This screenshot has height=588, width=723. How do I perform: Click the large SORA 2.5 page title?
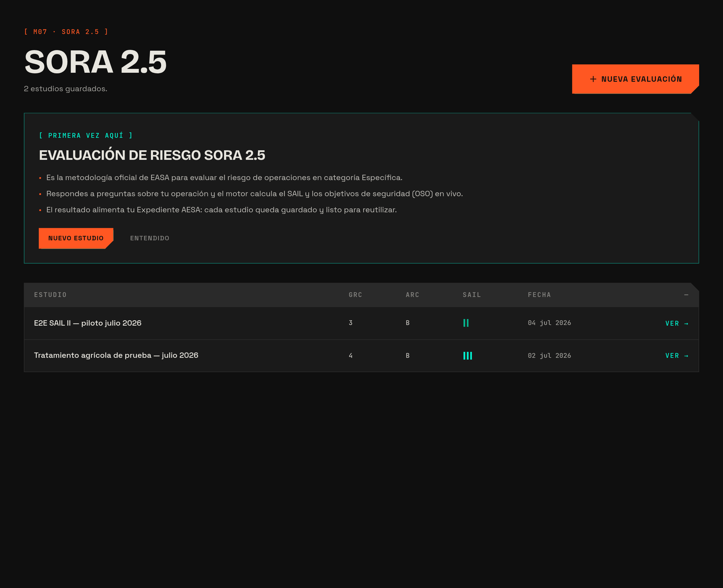[x=95, y=62]
